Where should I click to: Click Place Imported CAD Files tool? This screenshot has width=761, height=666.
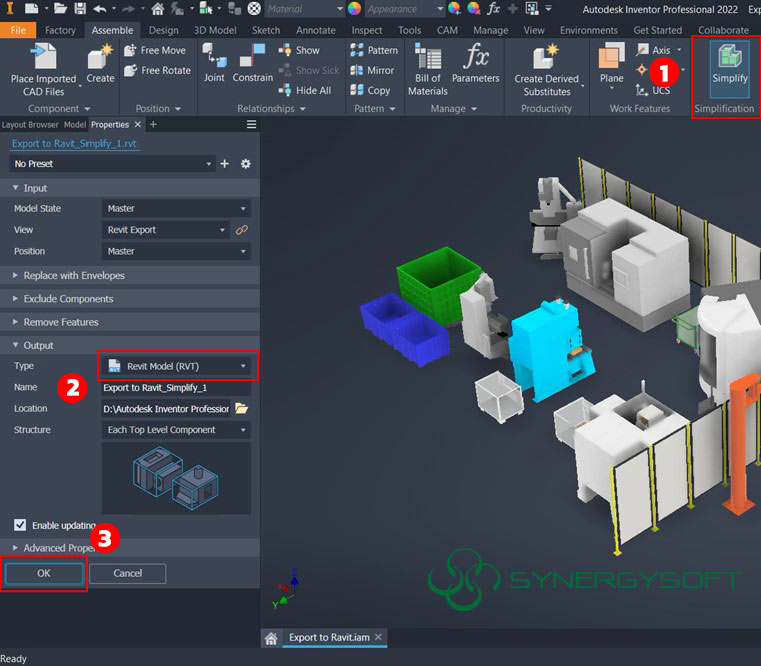tap(44, 70)
